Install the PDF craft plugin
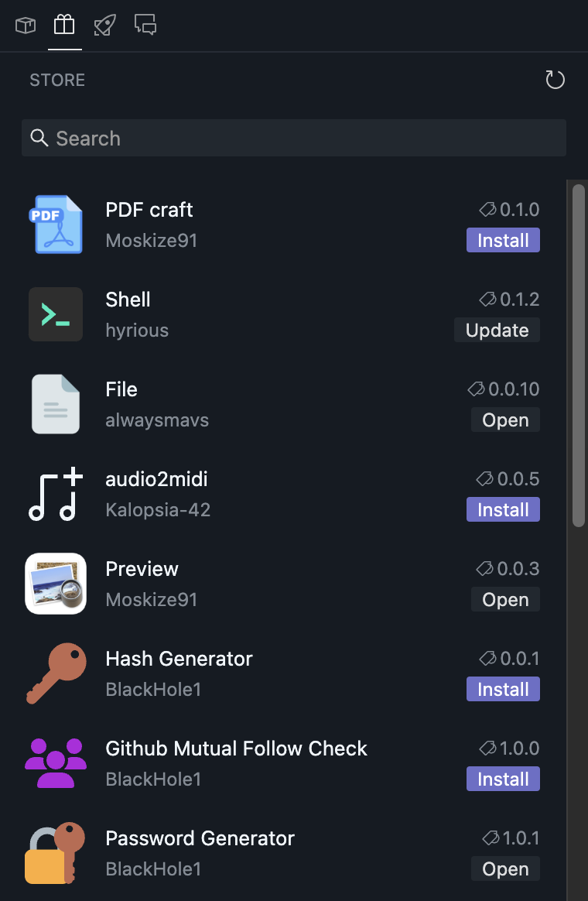Viewport: 588px width, 901px height. pos(503,241)
